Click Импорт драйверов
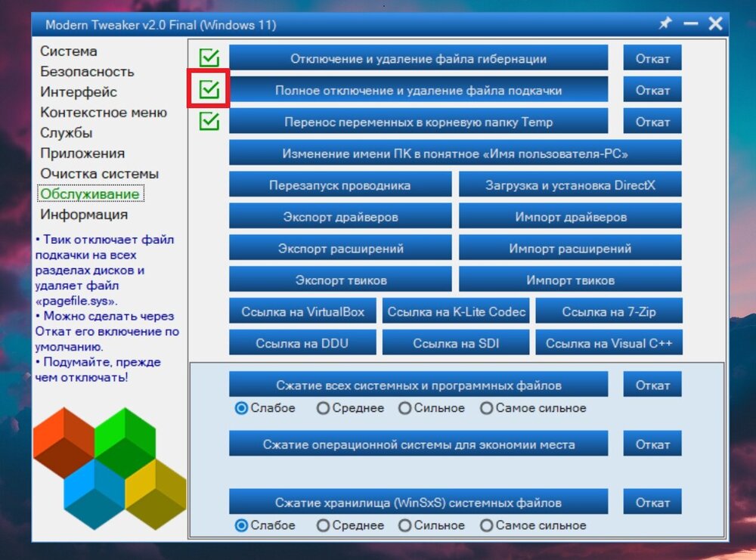 click(x=570, y=216)
